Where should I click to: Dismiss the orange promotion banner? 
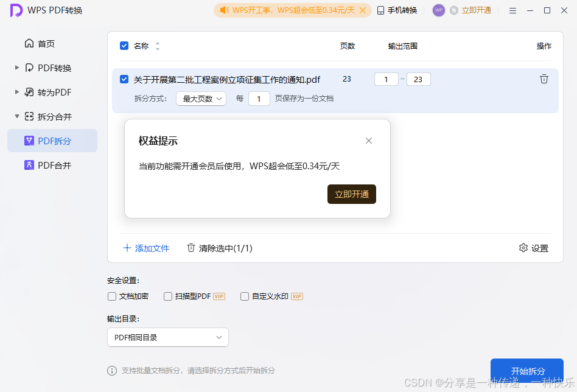point(363,10)
